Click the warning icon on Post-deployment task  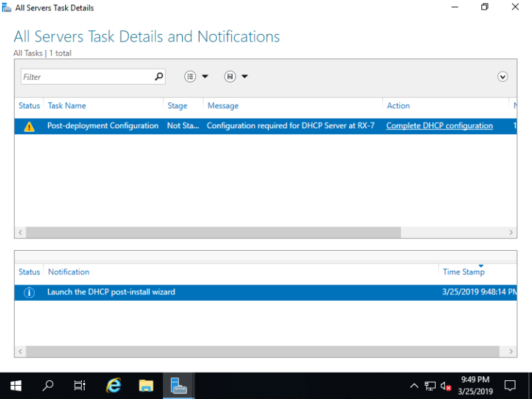coord(29,126)
